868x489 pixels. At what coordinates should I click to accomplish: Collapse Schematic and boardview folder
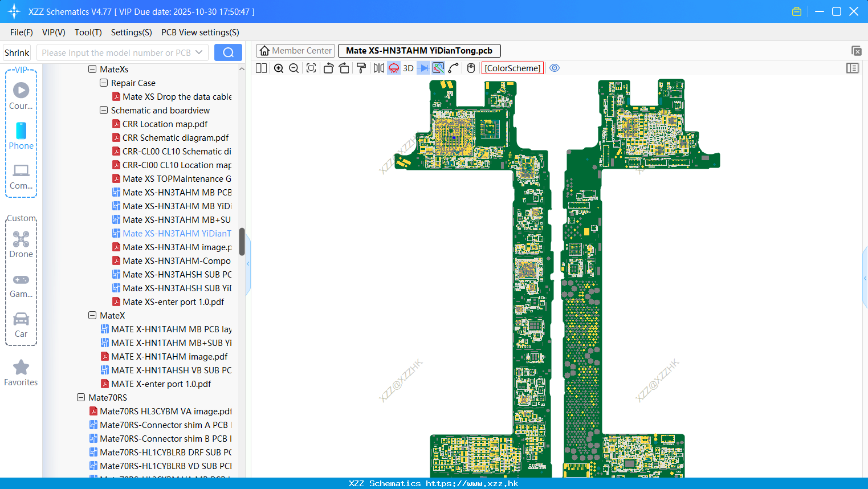tap(104, 110)
